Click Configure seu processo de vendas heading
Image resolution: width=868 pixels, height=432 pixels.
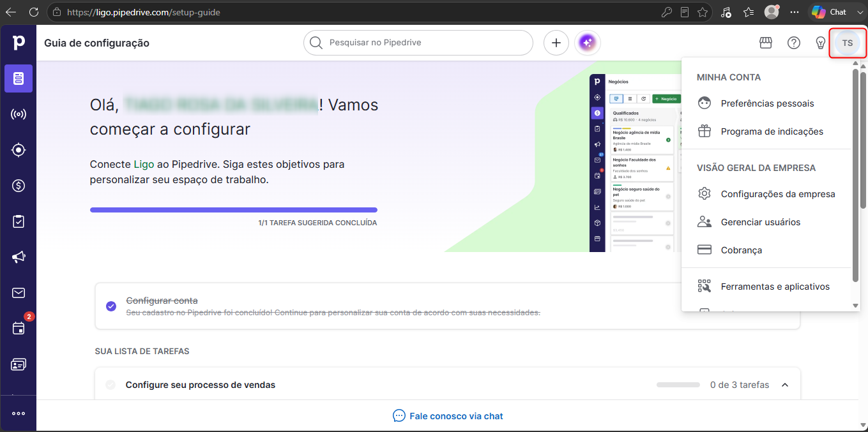tap(201, 385)
